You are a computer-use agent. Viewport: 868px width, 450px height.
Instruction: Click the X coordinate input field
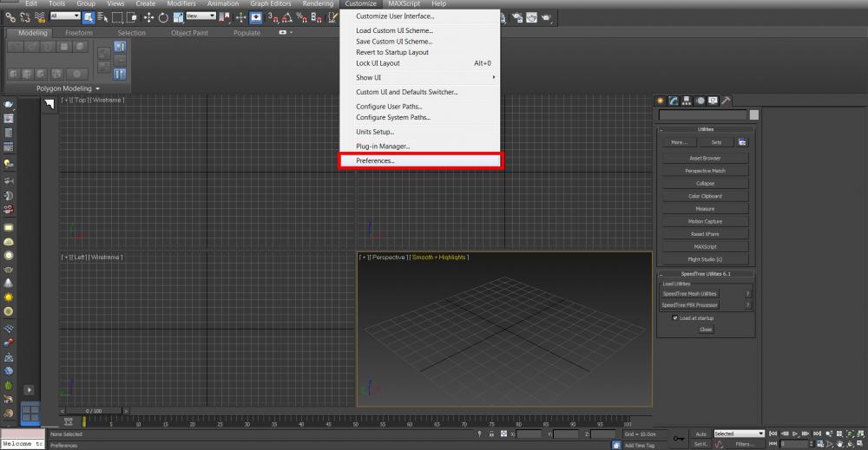click(x=529, y=434)
